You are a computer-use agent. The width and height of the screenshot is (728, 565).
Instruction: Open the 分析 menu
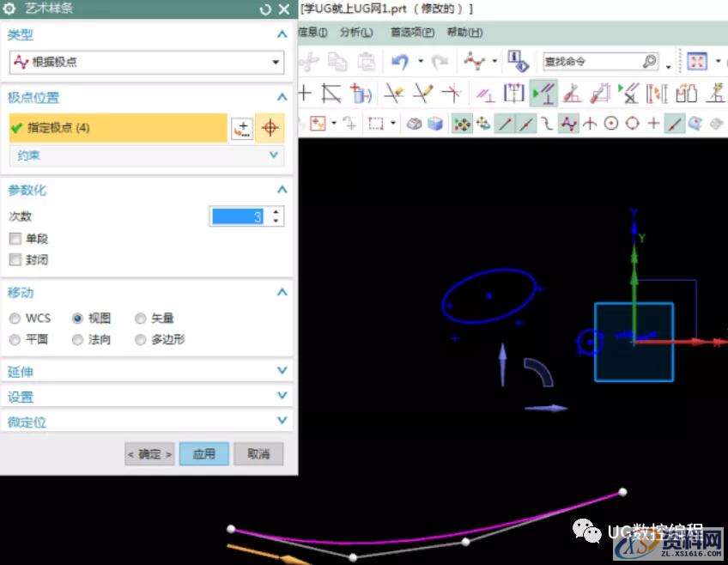pos(355,31)
